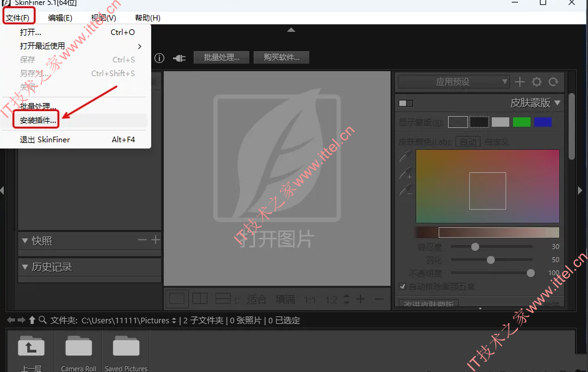
Task: Click the 适合 fit zoom button
Action: click(x=256, y=300)
